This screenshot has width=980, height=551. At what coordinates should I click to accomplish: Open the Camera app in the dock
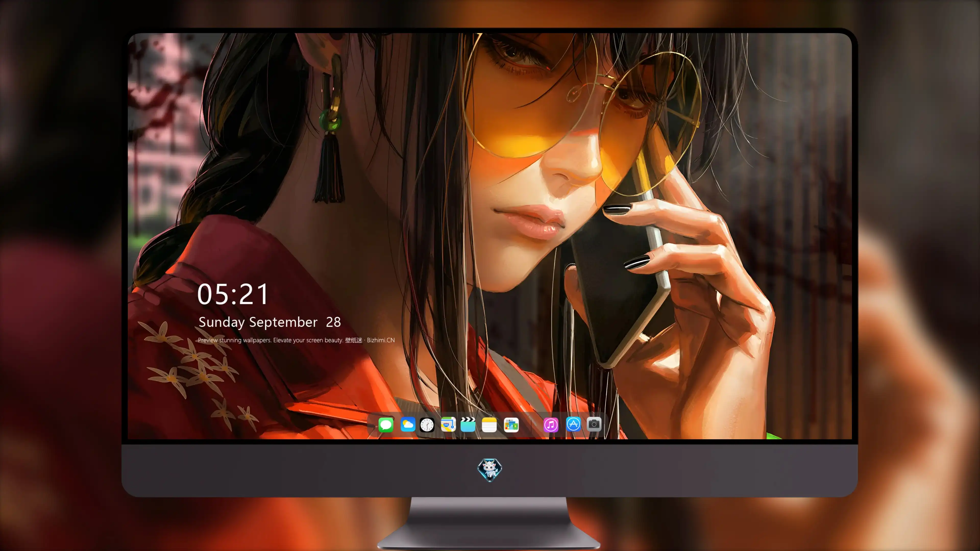tap(594, 424)
